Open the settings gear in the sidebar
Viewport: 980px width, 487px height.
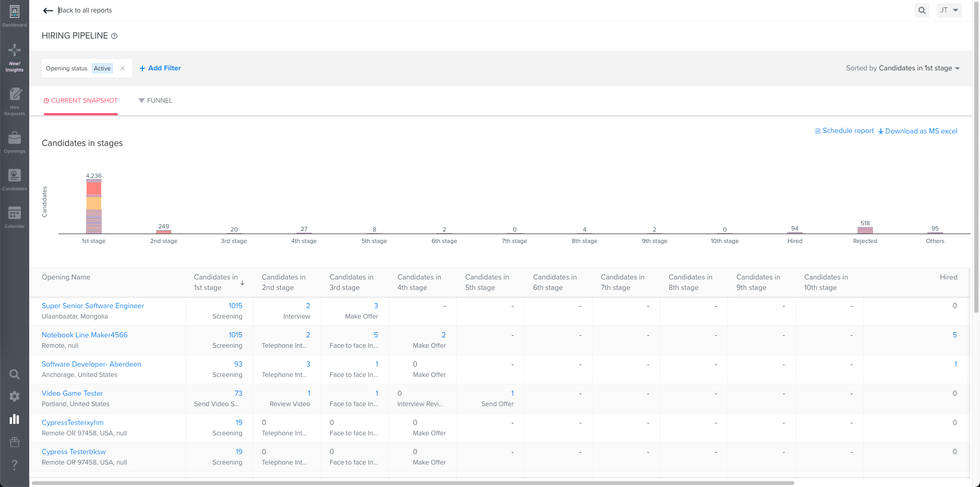14,396
